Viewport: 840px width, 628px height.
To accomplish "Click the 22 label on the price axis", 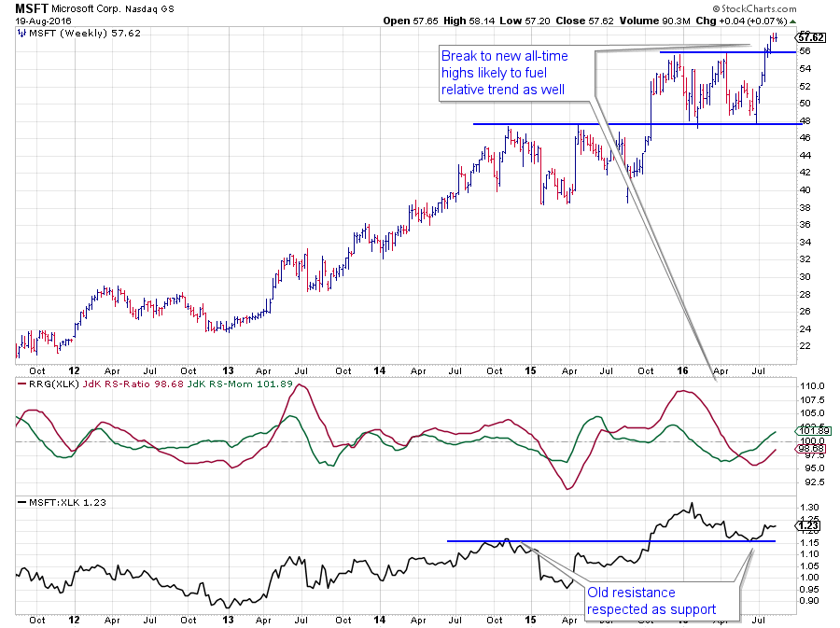I will 805,346.
